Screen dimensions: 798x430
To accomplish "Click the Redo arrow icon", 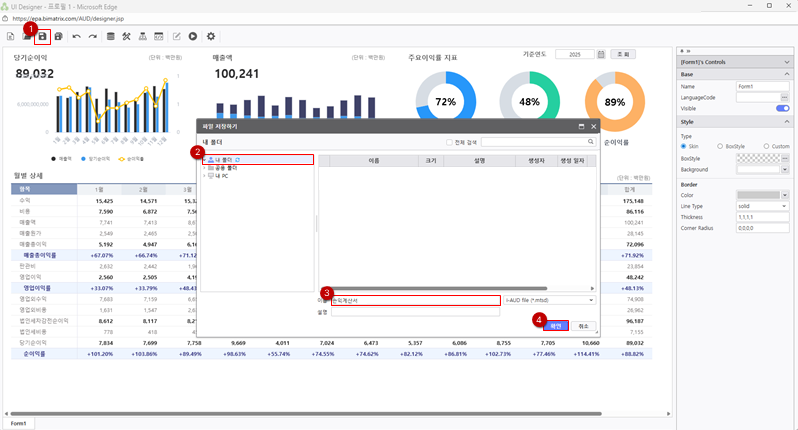I will coord(92,36).
